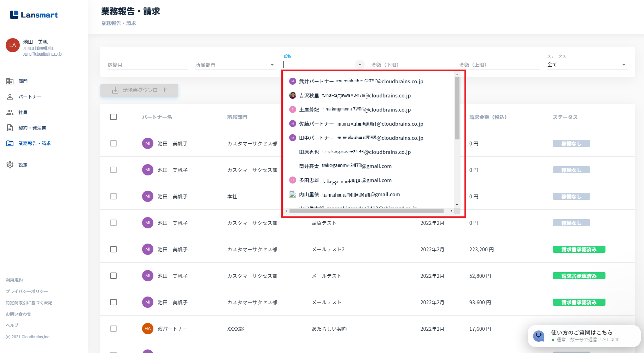
Task: Open パートナー via its person icon
Action: (x=10, y=97)
